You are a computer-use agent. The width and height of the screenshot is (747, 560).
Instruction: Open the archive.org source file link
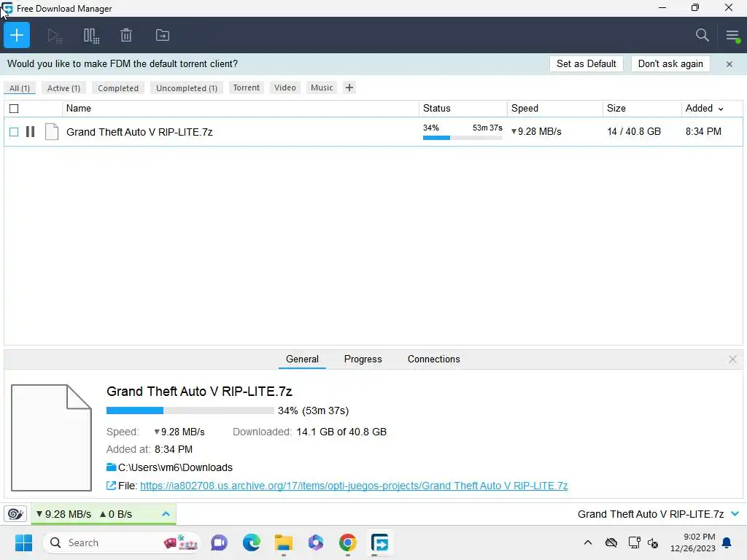tap(354, 486)
